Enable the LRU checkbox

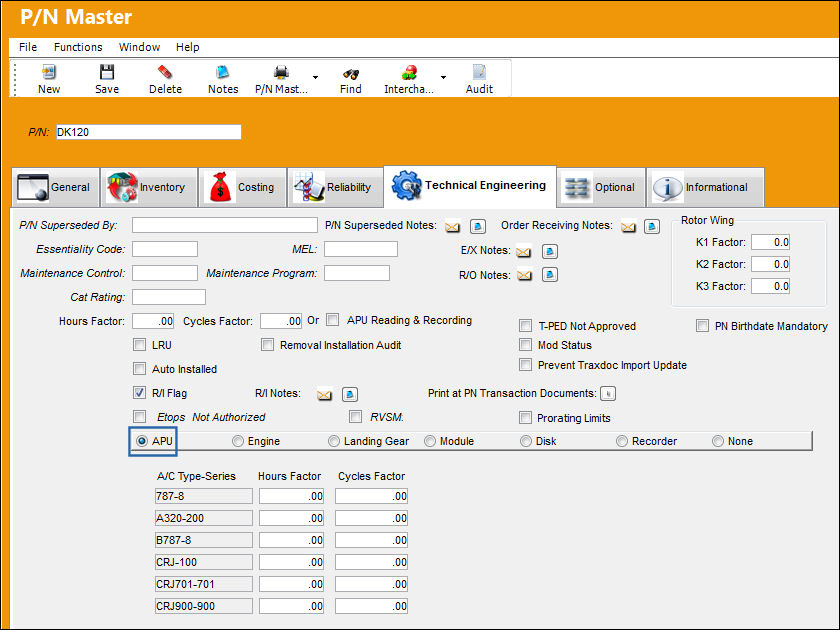pyautogui.click(x=139, y=344)
